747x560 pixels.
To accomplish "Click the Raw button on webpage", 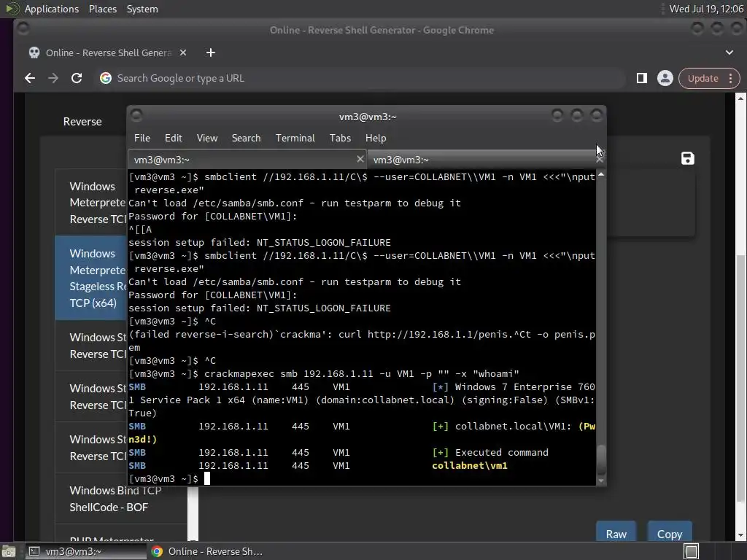I will click(x=616, y=532).
